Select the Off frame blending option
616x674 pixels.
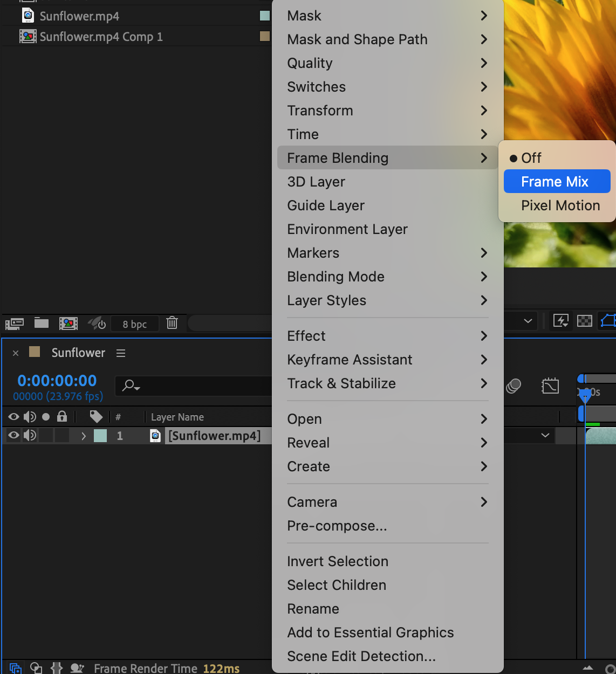[x=531, y=158]
